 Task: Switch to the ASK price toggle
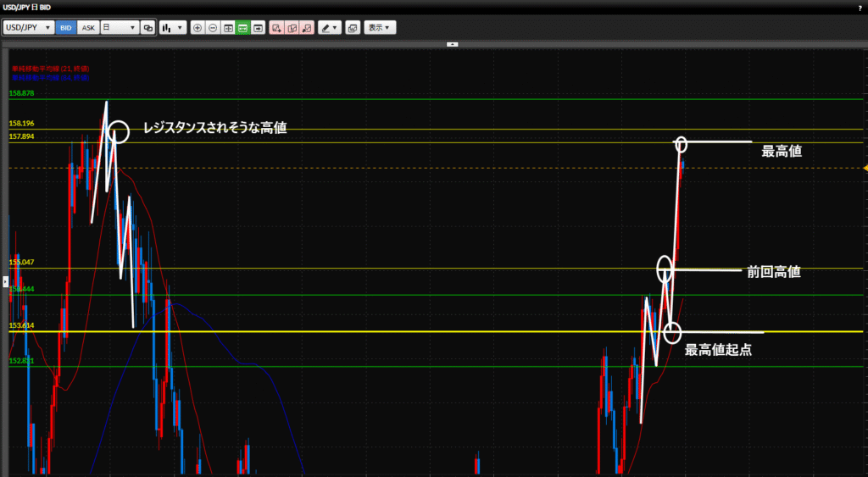(x=88, y=27)
